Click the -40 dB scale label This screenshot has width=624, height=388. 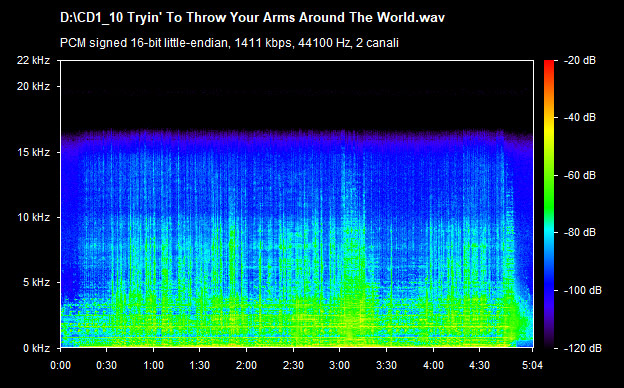tap(580, 117)
